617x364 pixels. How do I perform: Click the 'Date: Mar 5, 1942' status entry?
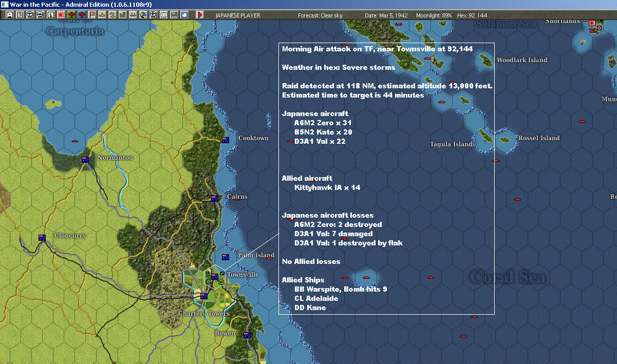tap(386, 15)
